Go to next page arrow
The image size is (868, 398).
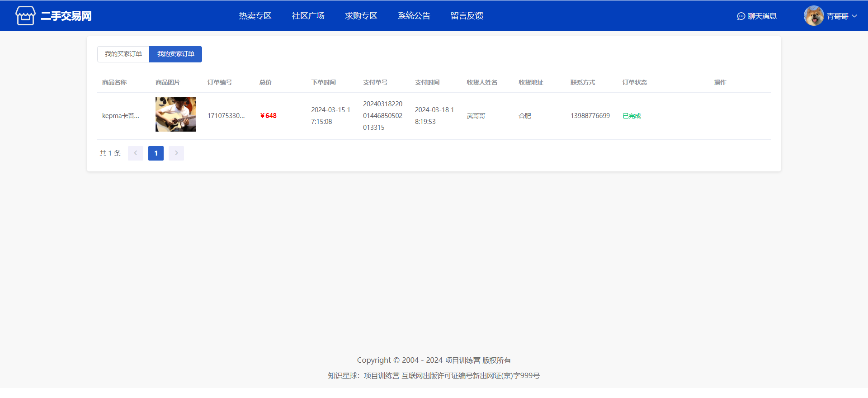[x=176, y=153]
